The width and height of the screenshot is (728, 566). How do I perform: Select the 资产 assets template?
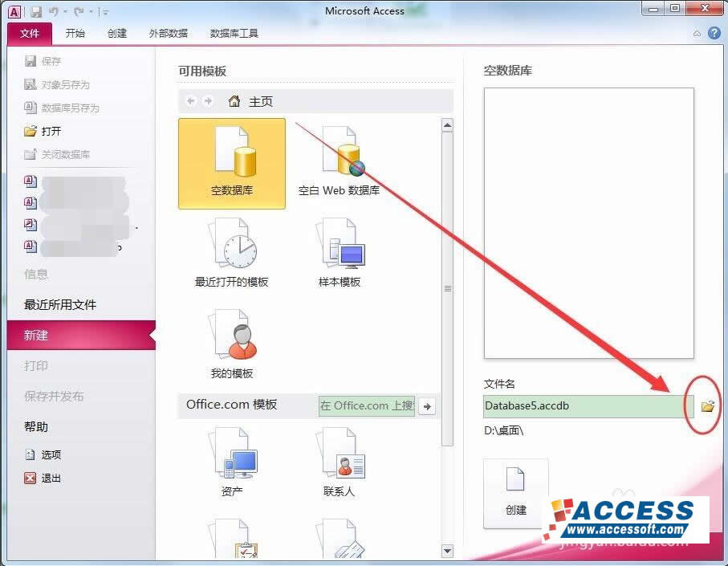click(x=232, y=462)
